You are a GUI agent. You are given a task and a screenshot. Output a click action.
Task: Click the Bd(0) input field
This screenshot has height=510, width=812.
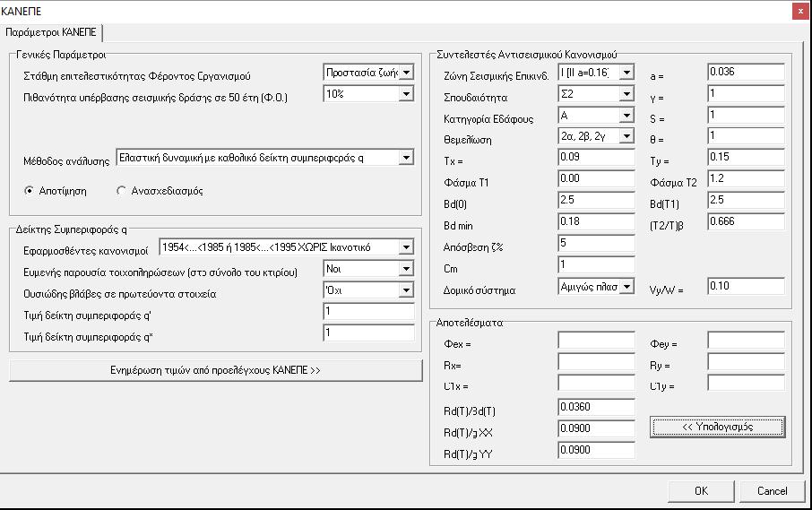(596, 201)
